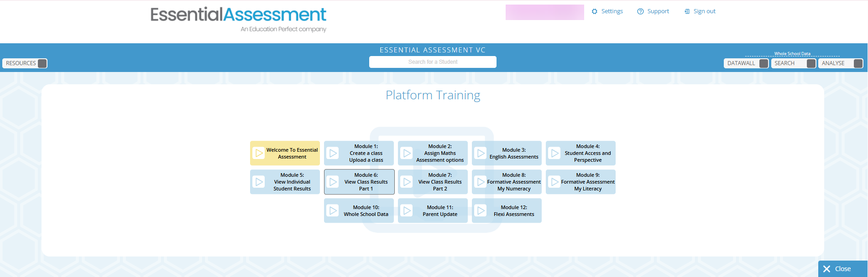Open Module 2: Assign Maths Assessment options title
The width and height of the screenshot is (868, 277).
[440, 153]
